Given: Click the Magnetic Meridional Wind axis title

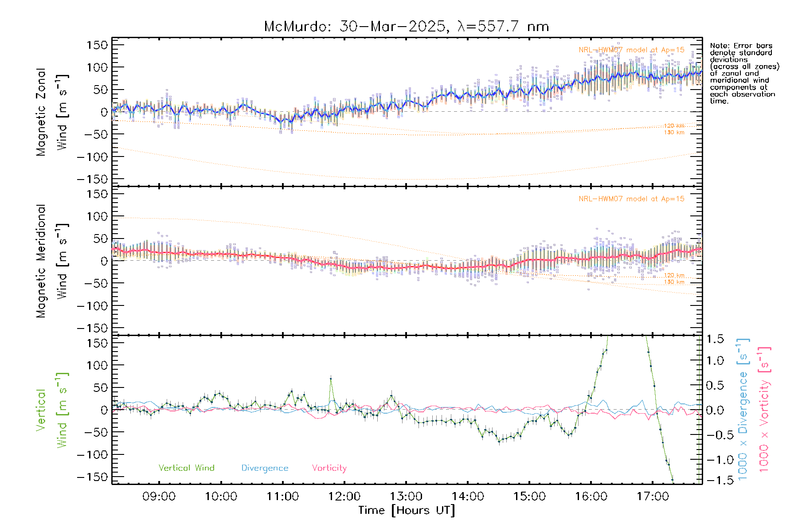Looking at the screenshot, I should [51, 261].
